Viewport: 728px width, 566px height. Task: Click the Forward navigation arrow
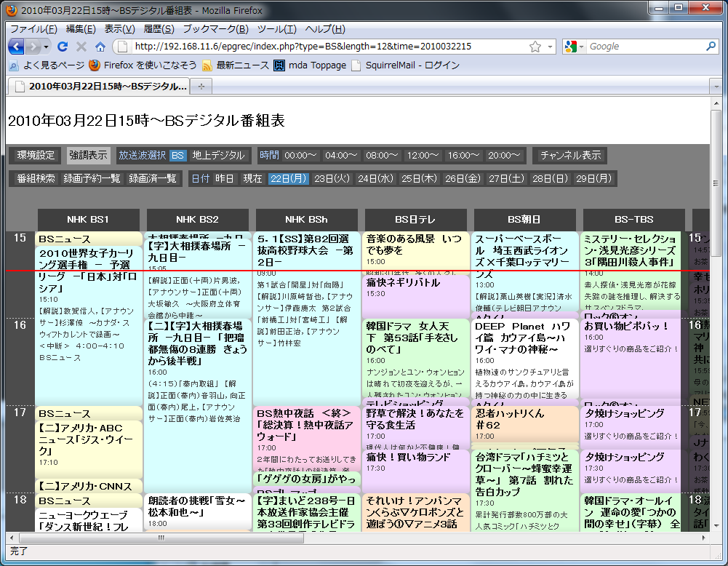coord(33,47)
